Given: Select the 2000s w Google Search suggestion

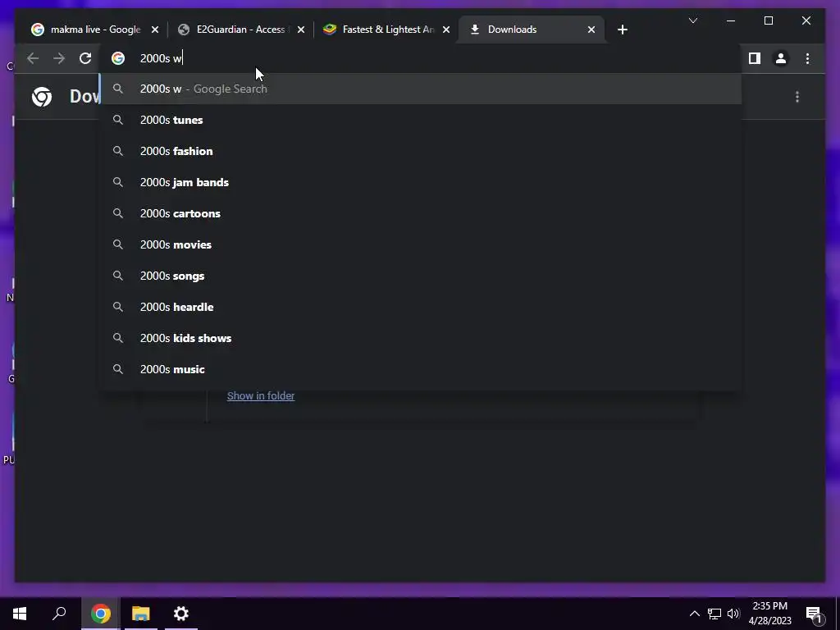Looking at the screenshot, I should 422,89.
